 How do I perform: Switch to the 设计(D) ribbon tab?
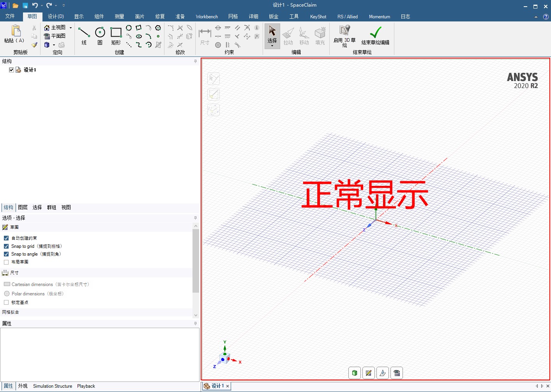coord(56,16)
